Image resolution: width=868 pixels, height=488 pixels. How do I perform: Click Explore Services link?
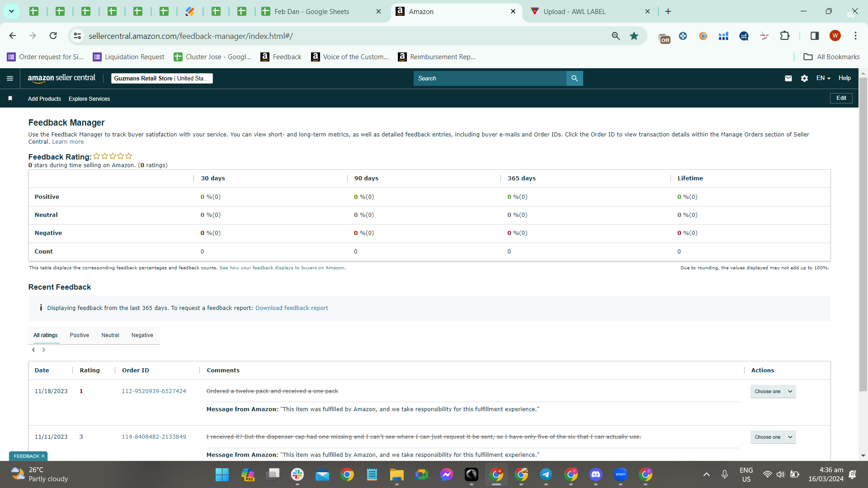90,99
